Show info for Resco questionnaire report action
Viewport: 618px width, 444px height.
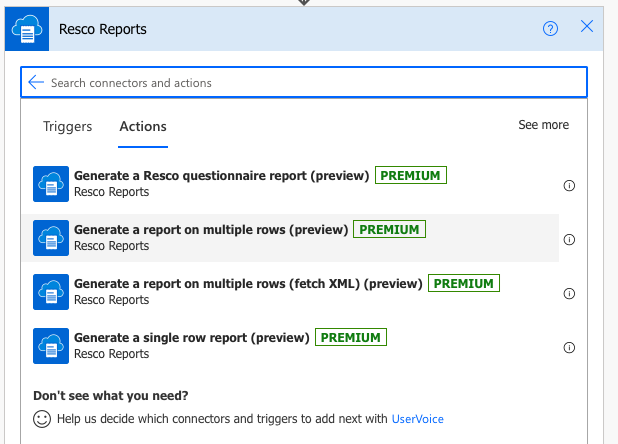(x=569, y=185)
